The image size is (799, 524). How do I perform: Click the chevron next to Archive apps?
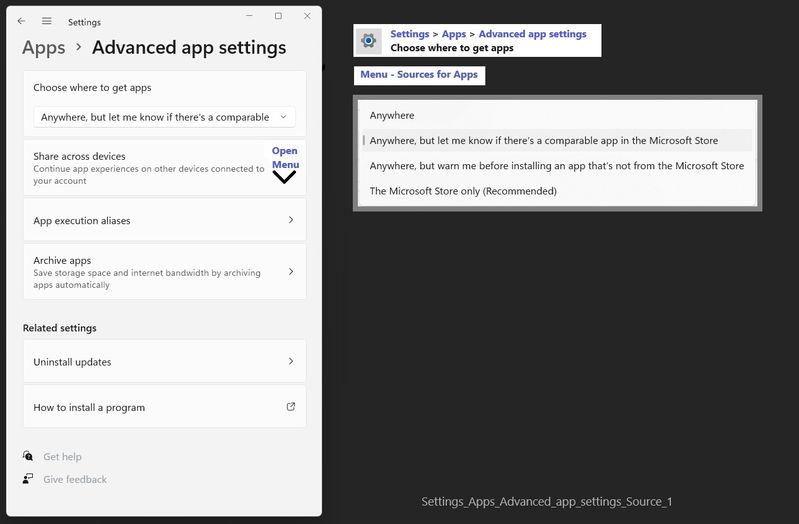(x=291, y=271)
